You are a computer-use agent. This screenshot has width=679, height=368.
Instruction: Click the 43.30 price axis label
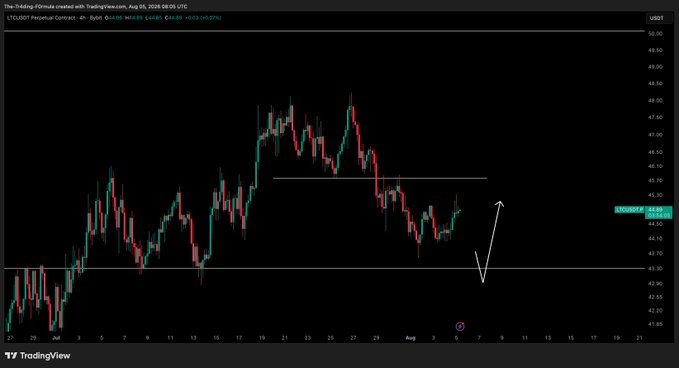(655, 268)
